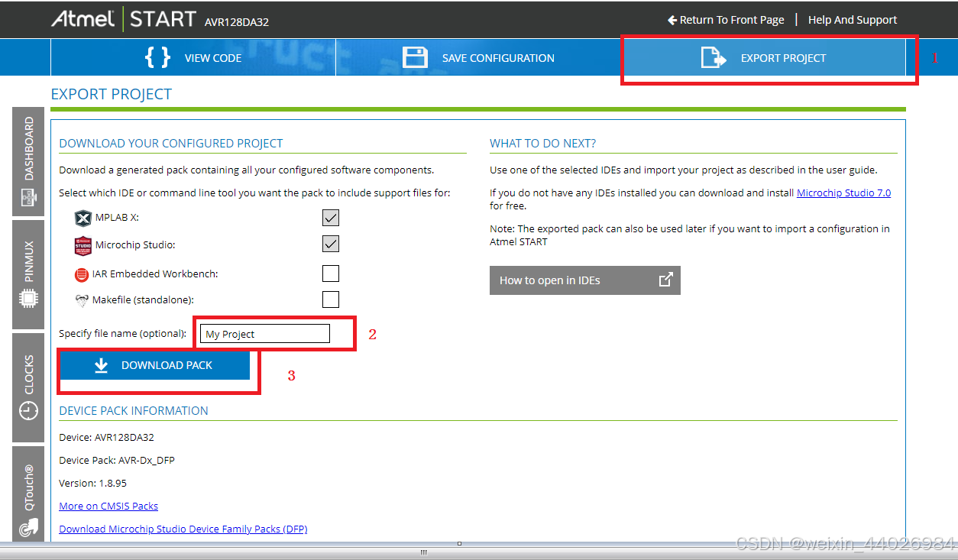Click the IAR Embedded Workbench logo icon
The image size is (958, 560).
(x=82, y=274)
